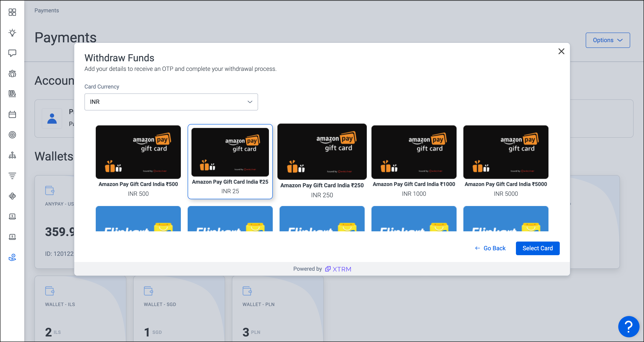Open the sidebar icon directly below the filter lines icon
This screenshot has height=342, width=644.
(x=12, y=196)
